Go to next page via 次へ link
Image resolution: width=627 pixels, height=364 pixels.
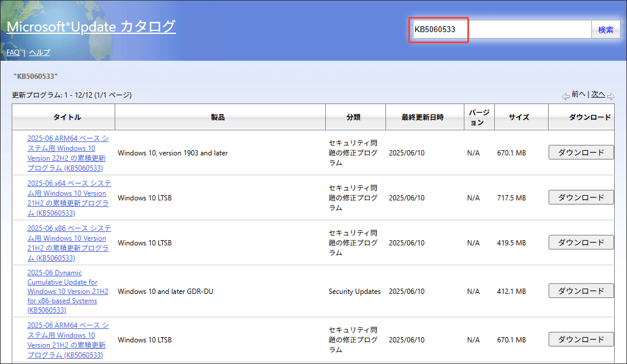tap(598, 94)
